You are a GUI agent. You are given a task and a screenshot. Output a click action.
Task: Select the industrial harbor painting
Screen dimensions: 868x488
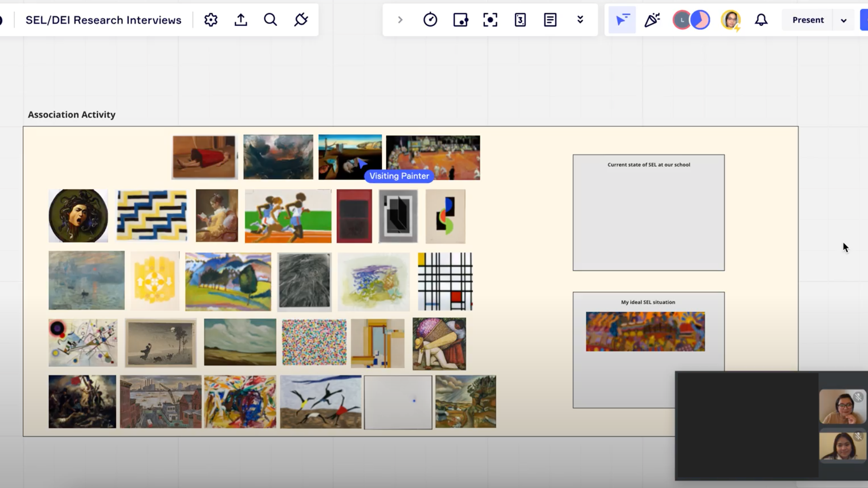coord(160,402)
